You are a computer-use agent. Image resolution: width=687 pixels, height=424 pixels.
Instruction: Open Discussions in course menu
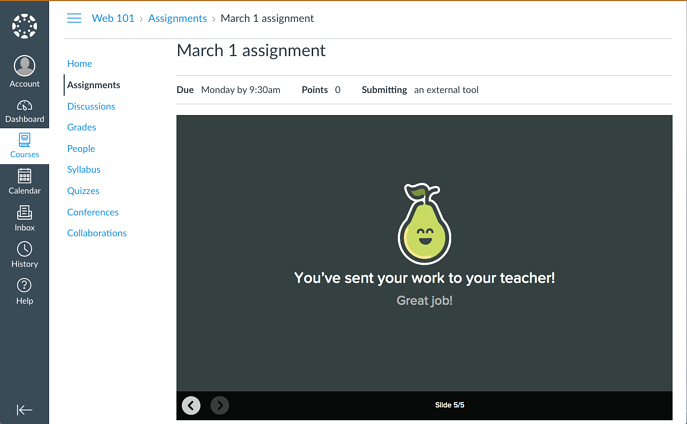[91, 106]
